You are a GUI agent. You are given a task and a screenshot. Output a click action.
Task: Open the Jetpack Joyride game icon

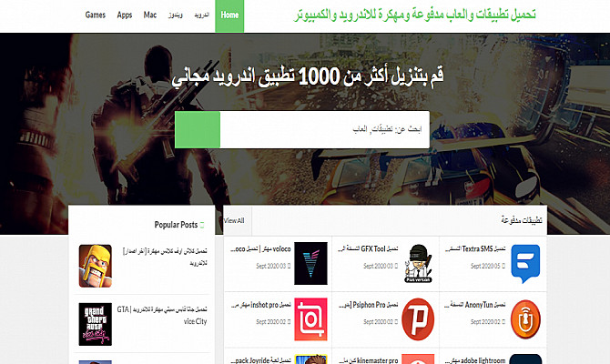[310, 359]
